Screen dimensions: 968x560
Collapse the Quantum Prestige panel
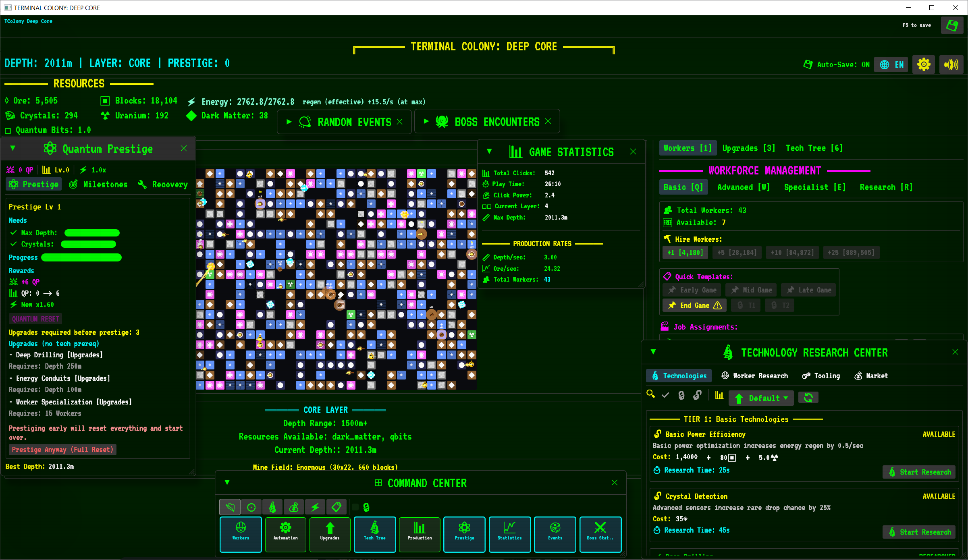pos(13,148)
